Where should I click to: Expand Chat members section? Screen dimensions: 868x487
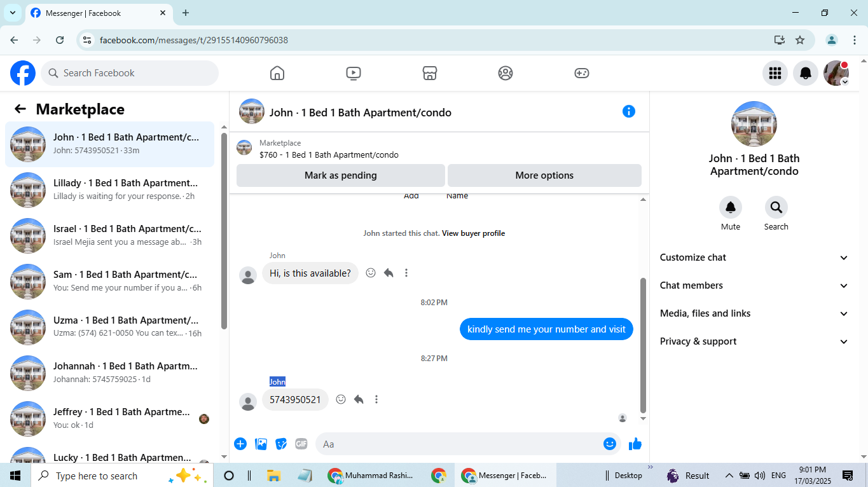754,285
